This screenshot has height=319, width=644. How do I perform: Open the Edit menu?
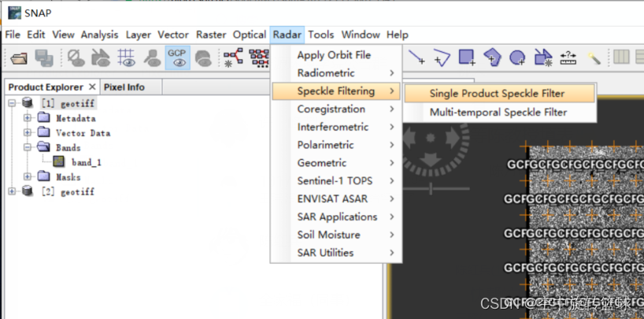tap(36, 35)
